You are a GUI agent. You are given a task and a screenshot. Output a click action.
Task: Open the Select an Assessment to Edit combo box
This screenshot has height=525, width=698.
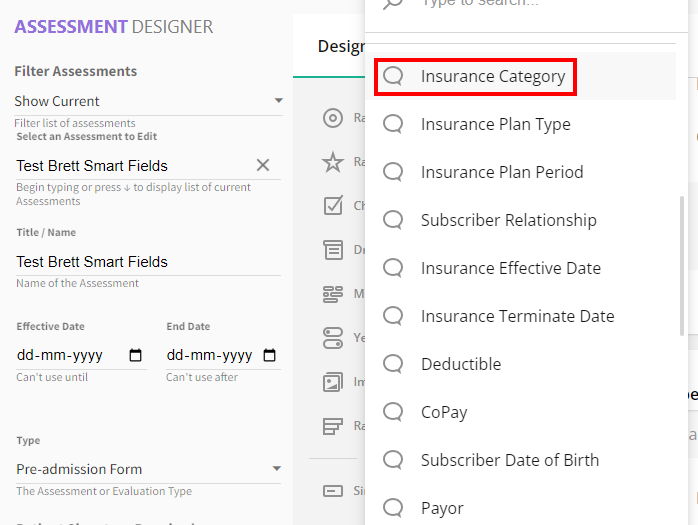[x=130, y=166]
